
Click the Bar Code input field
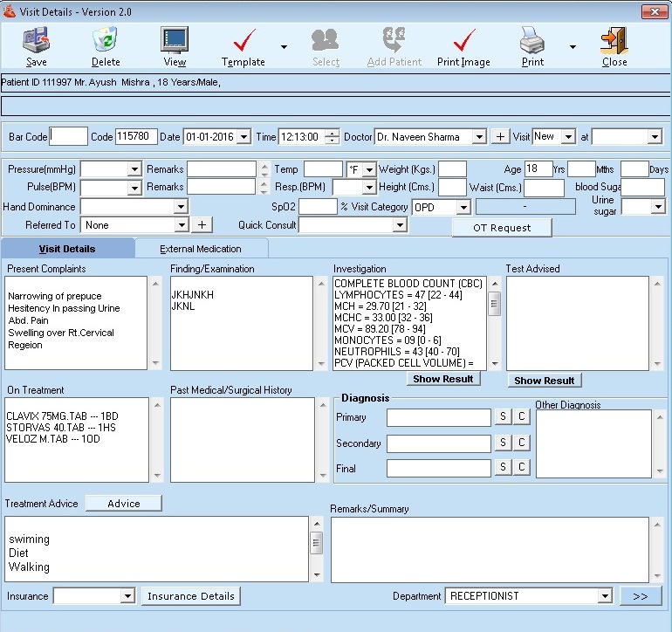(x=68, y=136)
